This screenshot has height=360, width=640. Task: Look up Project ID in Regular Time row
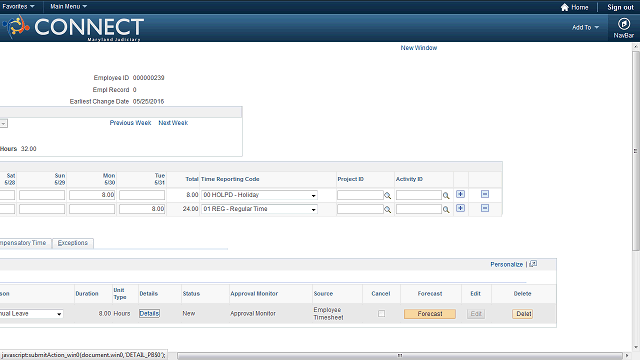pos(387,209)
